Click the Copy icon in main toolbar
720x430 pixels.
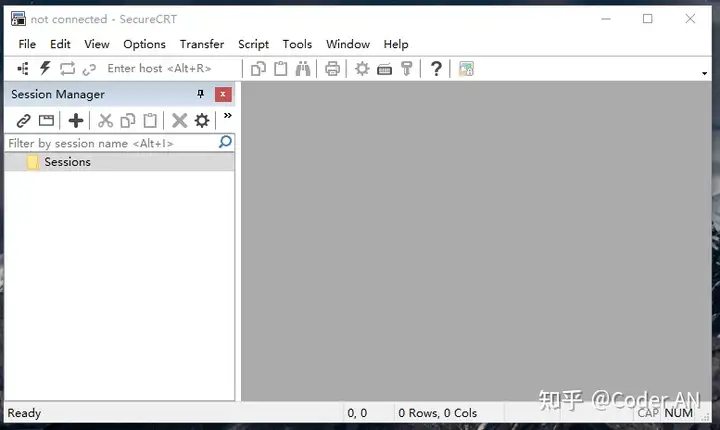pyautogui.click(x=259, y=69)
